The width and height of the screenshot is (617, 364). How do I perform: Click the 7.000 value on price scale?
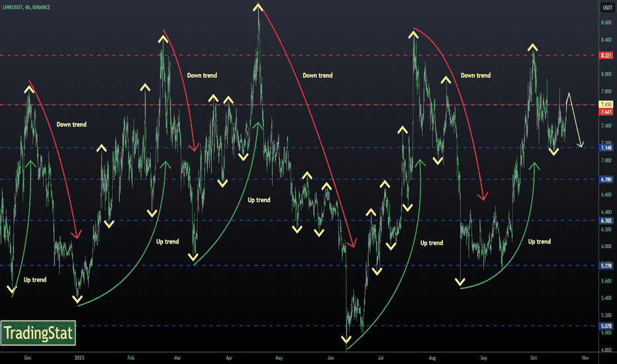point(606,161)
